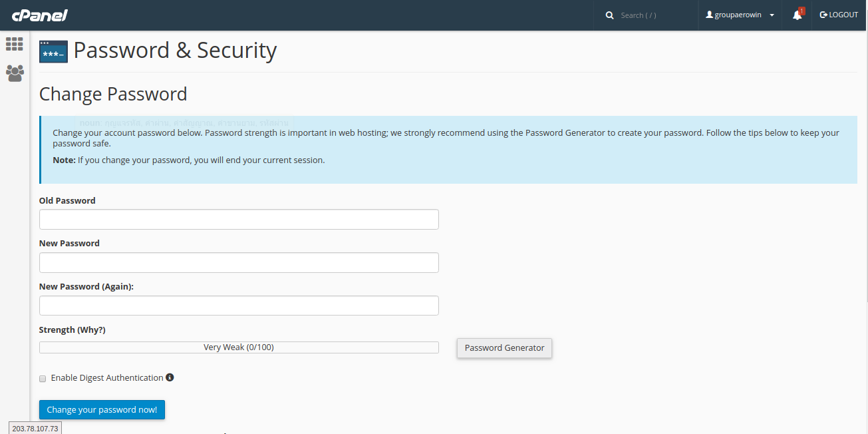Click the Digest Authentication info icon
Viewport: 868px width, 434px height.
[170, 377]
